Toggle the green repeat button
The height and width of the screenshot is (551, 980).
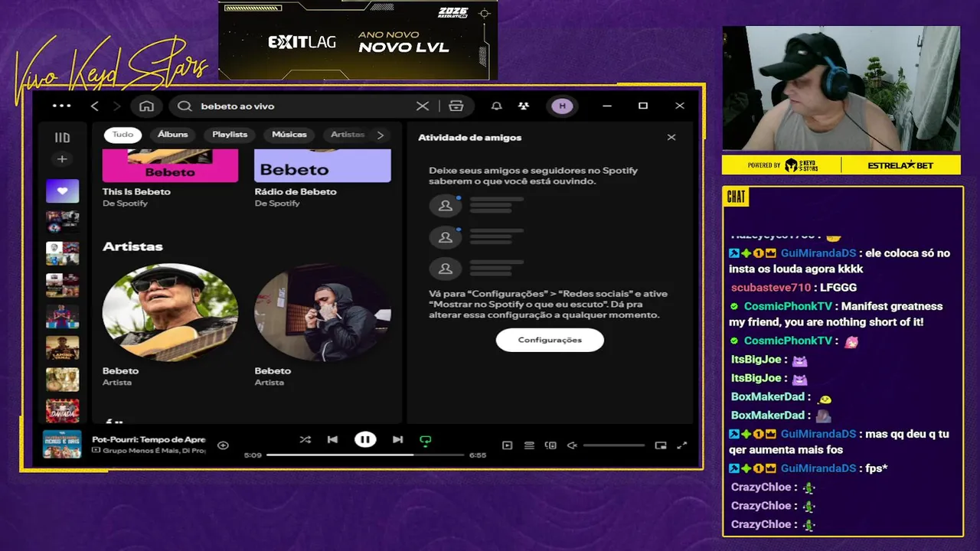426,440
